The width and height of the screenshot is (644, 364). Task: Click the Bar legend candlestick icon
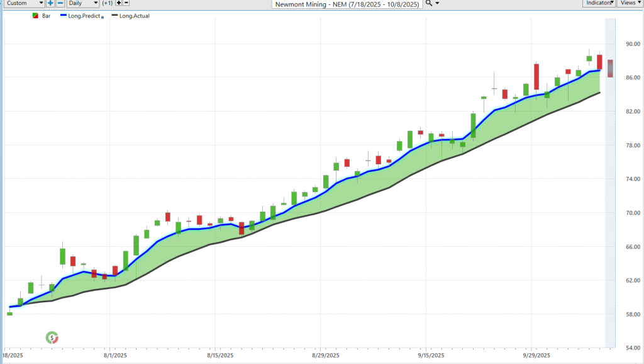(35, 16)
